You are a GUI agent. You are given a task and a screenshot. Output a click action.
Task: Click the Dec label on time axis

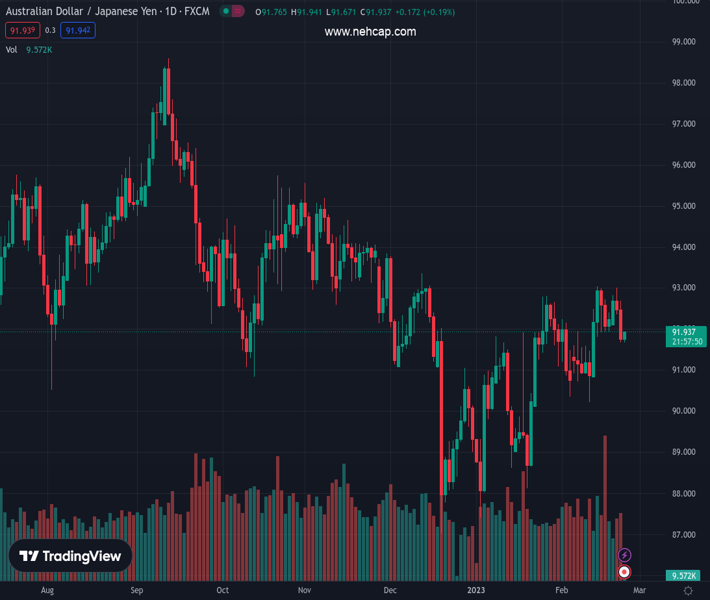point(390,591)
